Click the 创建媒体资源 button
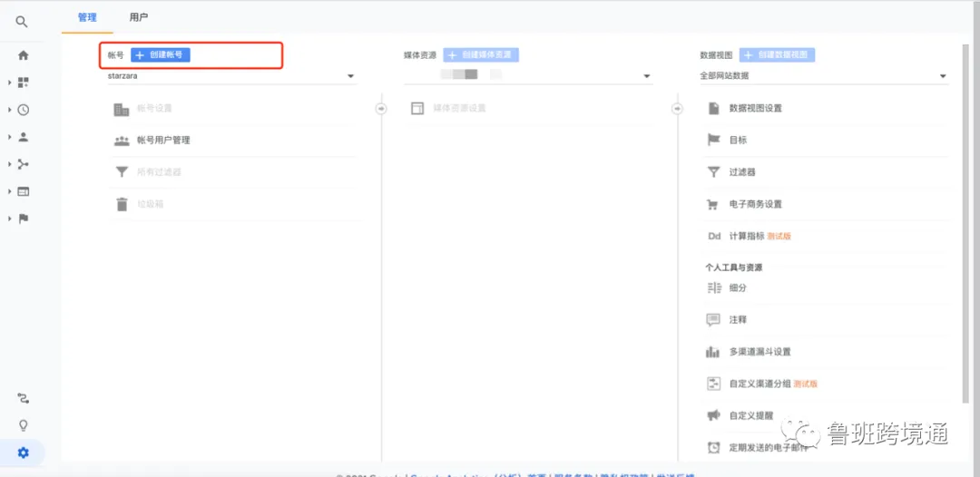 point(481,55)
